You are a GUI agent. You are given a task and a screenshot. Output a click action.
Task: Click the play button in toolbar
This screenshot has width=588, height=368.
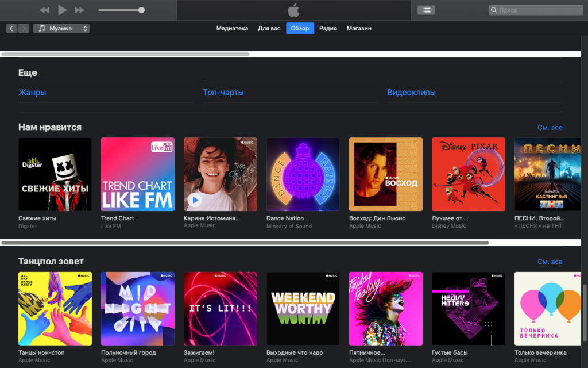tap(62, 10)
